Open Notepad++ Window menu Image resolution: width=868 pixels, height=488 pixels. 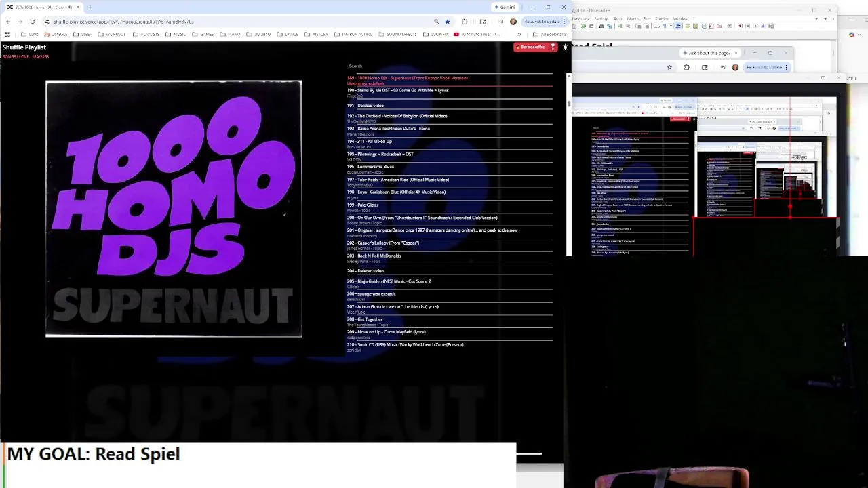tap(681, 19)
